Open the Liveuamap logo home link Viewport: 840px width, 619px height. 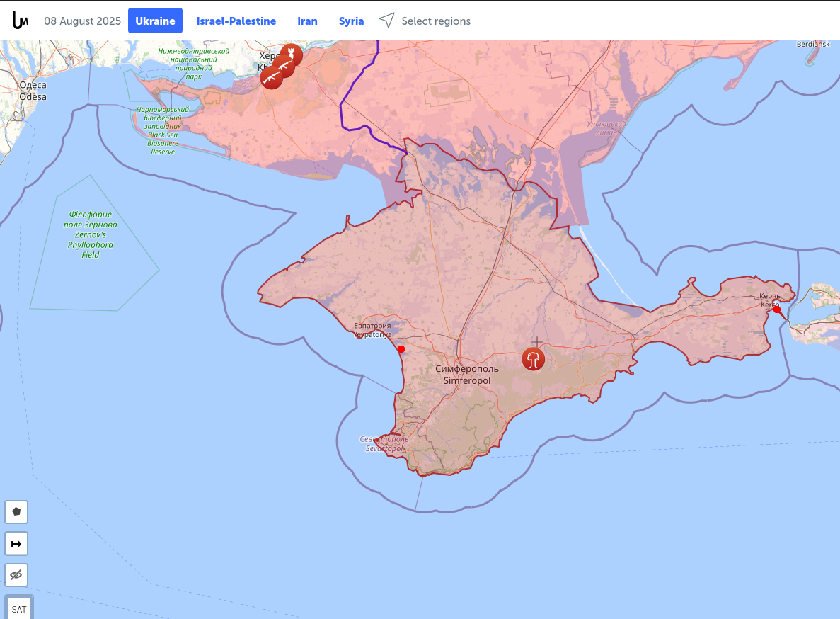coord(20,21)
